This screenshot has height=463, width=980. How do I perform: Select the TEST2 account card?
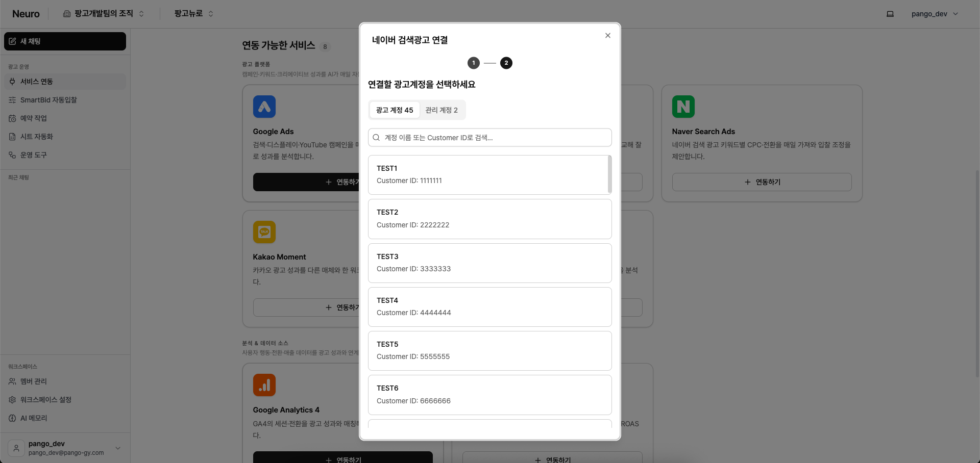pos(489,219)
